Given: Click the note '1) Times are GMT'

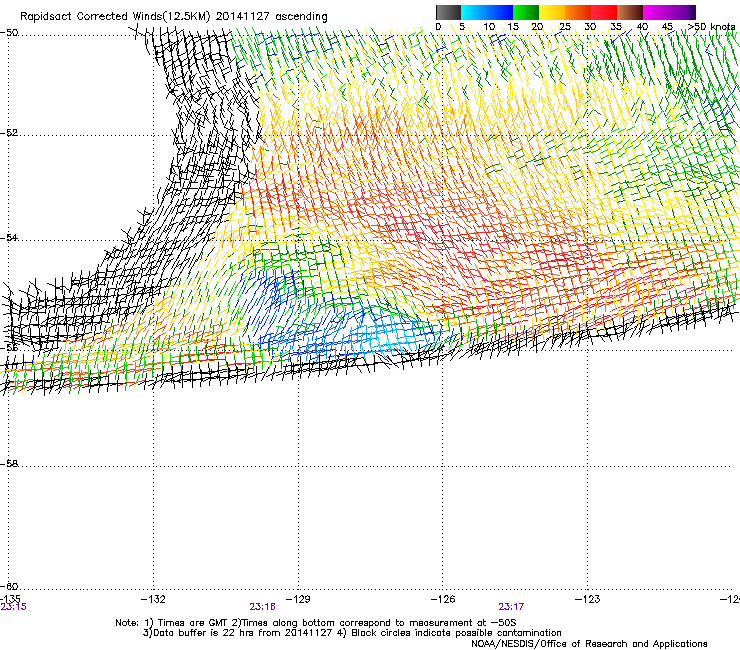Looking at the screenshot, I should (186, 623).
